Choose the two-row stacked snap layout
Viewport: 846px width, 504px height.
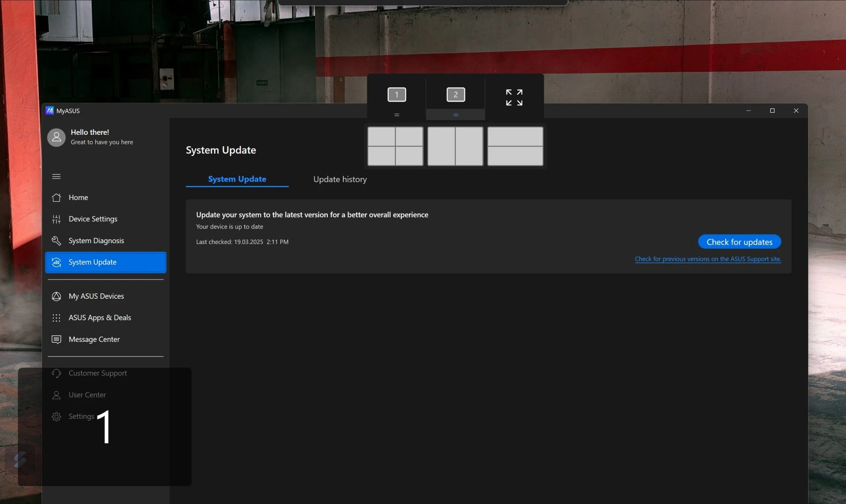(x=515, y=146)
